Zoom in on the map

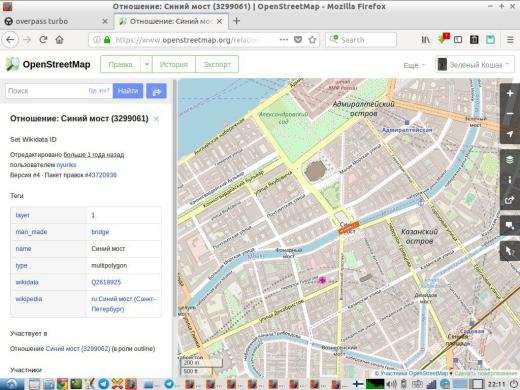coord(510,93)
